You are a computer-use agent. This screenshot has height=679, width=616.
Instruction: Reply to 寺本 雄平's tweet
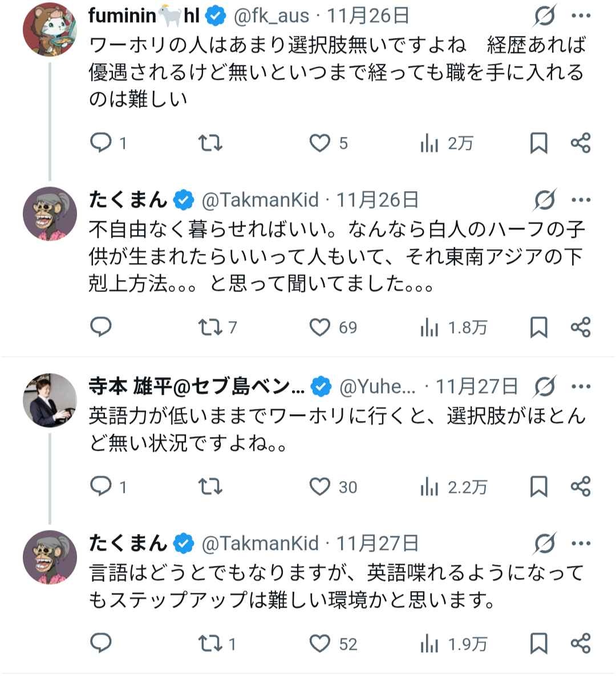(x=102, y=486)
